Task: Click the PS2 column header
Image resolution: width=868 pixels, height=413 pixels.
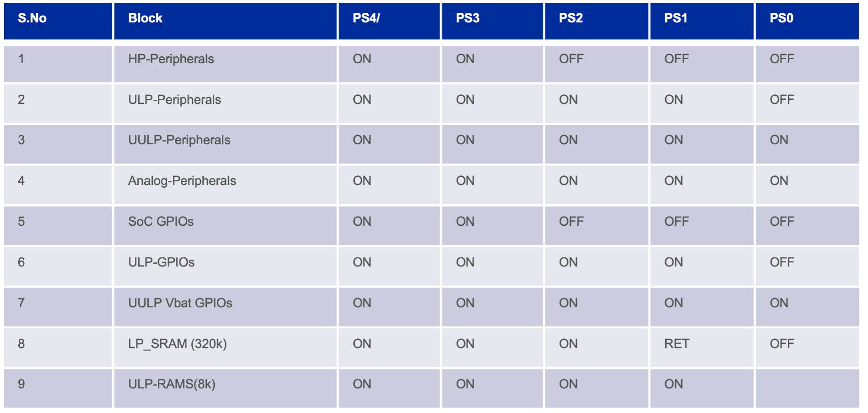Action: tap(597, 21)
